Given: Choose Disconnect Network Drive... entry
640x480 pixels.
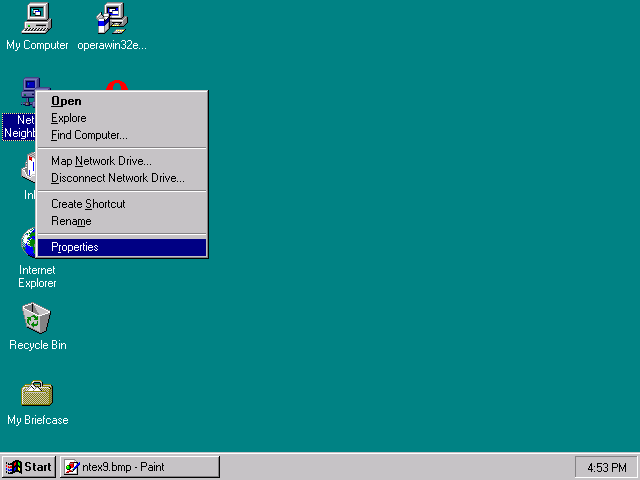Looking at the screenshot, I should 122,178.
